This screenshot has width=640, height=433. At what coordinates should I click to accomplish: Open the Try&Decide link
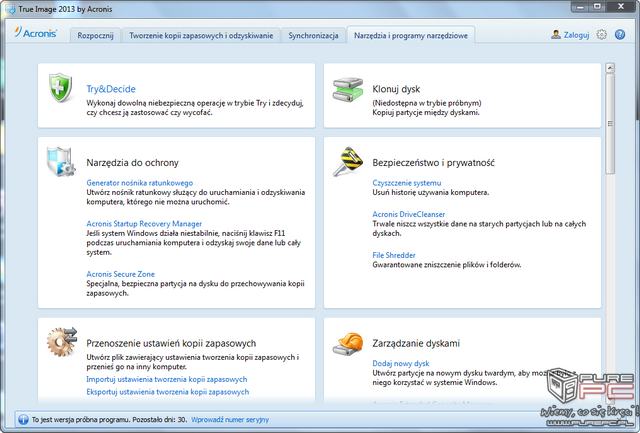(111, 89)
